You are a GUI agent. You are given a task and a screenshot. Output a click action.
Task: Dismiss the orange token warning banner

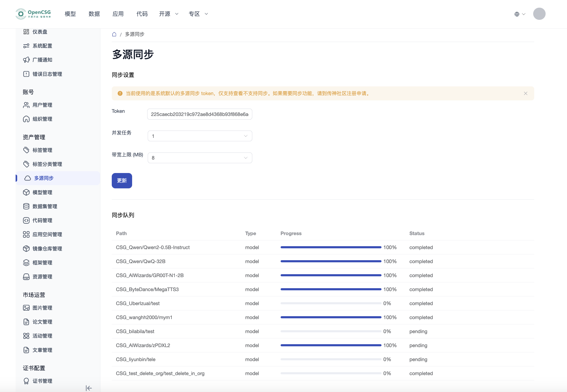click(x=526, y=94)
